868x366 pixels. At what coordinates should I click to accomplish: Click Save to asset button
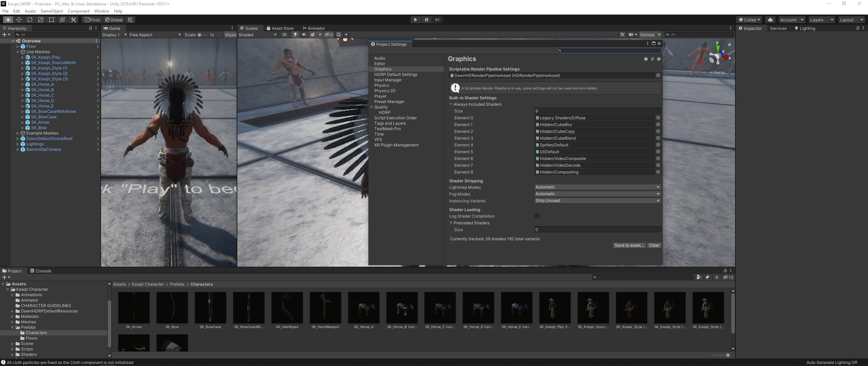(x=629, y=245)
